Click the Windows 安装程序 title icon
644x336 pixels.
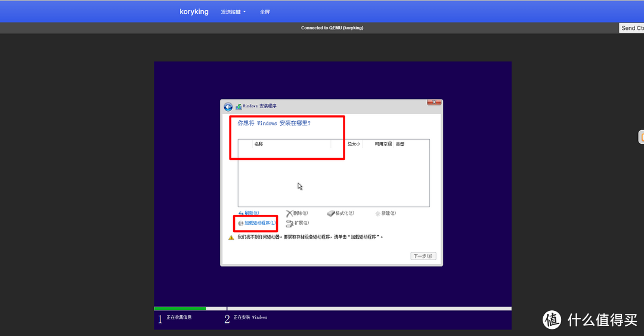click(x=239, y=107)
